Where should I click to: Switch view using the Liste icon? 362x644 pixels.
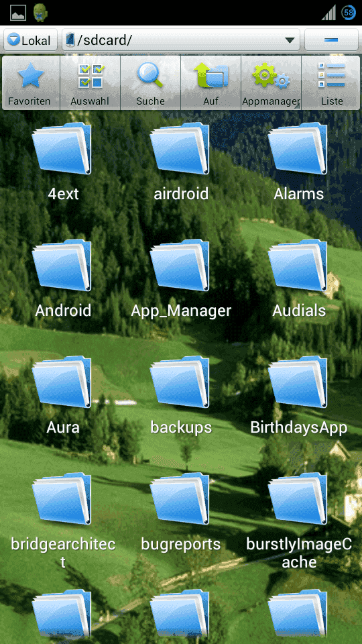pos(331,83)
